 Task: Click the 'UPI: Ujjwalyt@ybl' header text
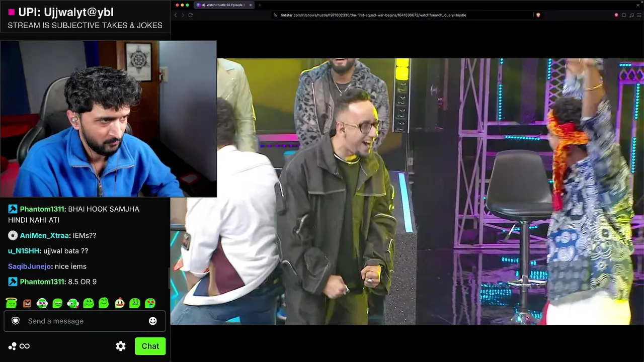pyautogui.click(x=66, y=12)
